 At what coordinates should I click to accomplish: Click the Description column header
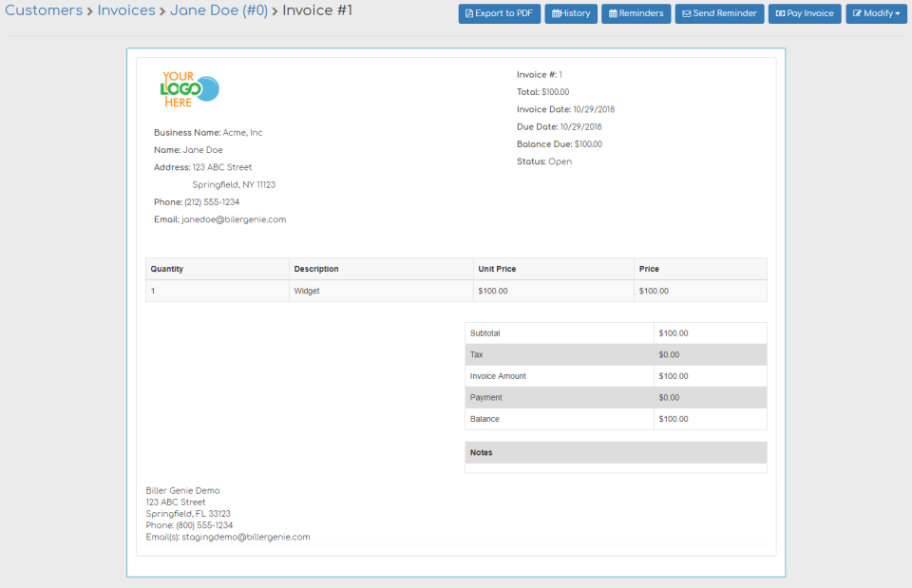coord(316,269)
